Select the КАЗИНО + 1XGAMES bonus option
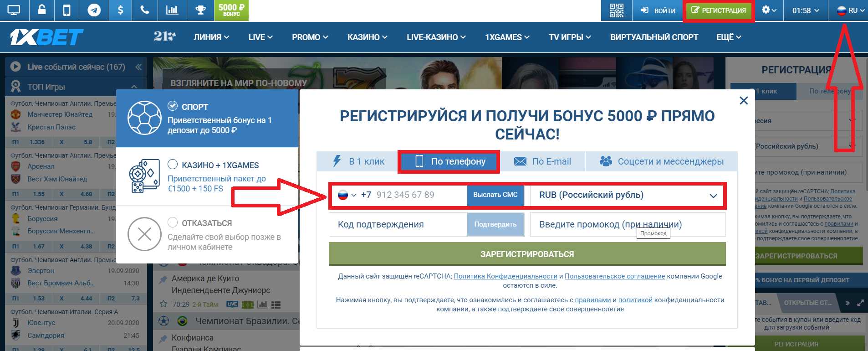The height and width of the screenshot is (351, 868). coord(207,176)
